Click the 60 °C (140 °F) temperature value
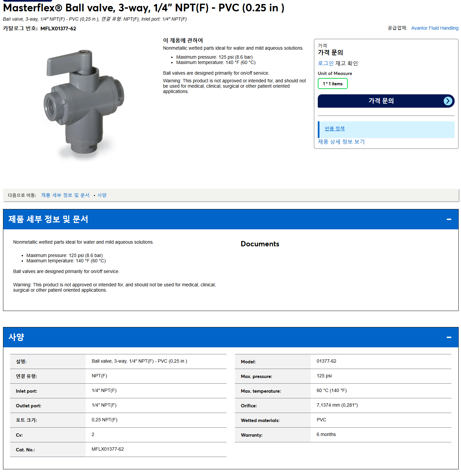Viewport: 461px width, 476px height. (x=331, y=390)
